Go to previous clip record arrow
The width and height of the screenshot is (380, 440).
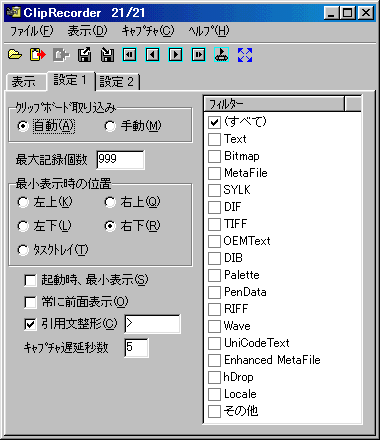coord(152,55)
